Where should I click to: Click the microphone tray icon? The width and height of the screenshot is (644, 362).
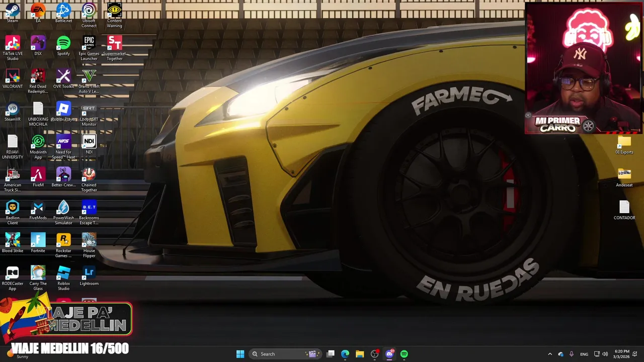click(x=572, y=354)
